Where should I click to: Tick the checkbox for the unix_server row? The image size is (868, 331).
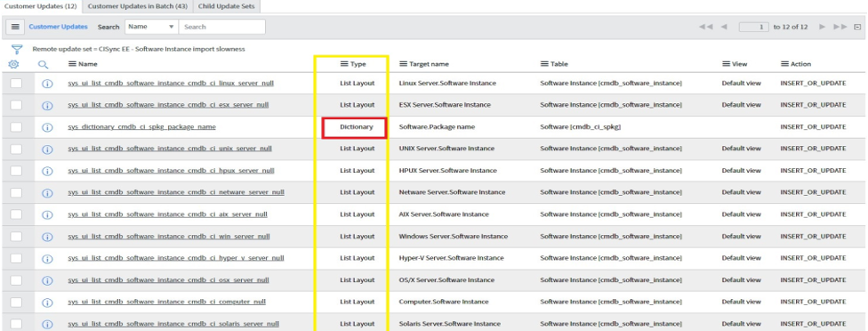[x=16, y=149]
